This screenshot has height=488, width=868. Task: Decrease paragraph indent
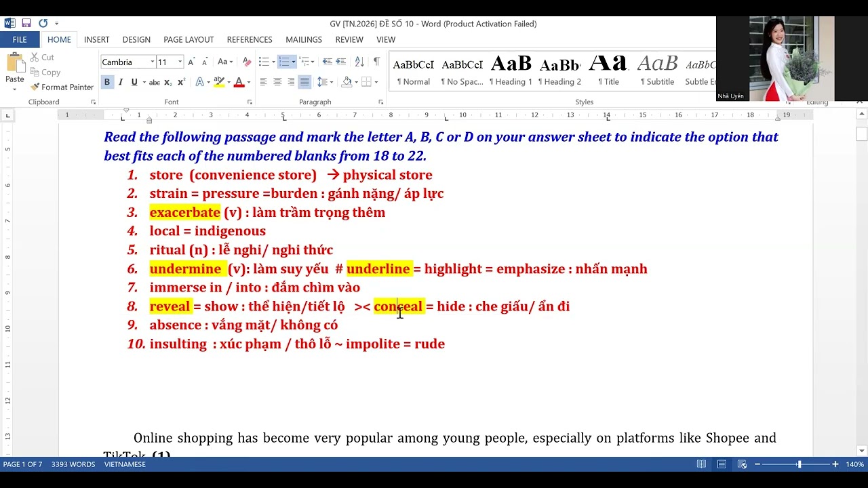point(327,62)
